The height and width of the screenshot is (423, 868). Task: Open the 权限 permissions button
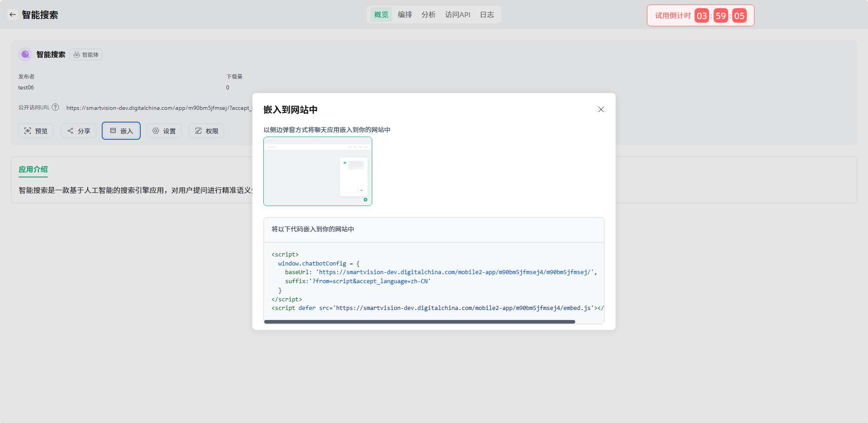[207, 131]
